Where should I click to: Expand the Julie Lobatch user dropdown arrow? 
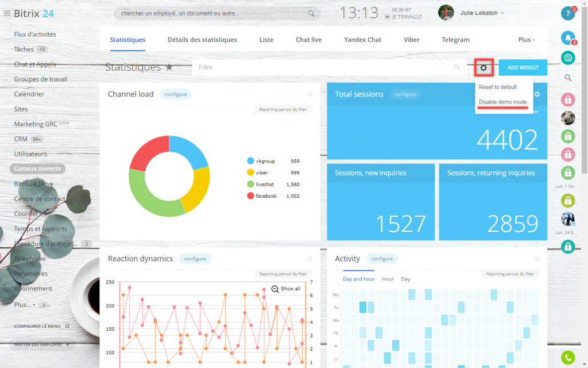click(x=502, y=13)
